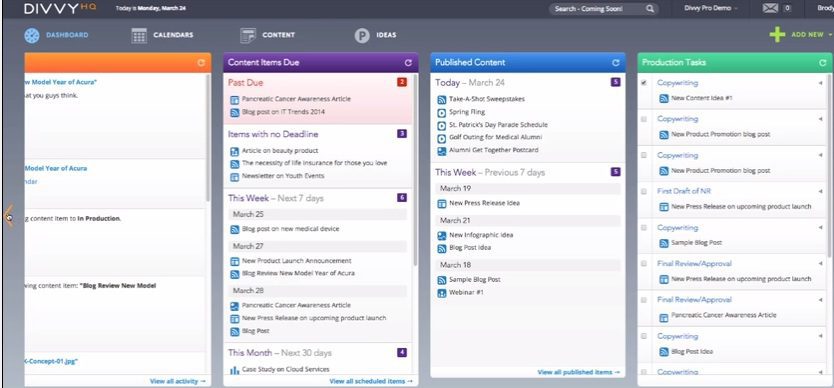
Task: Check the Pancreatic Cancer Final Review/Approval checkbox
Action: coord(644,300)
